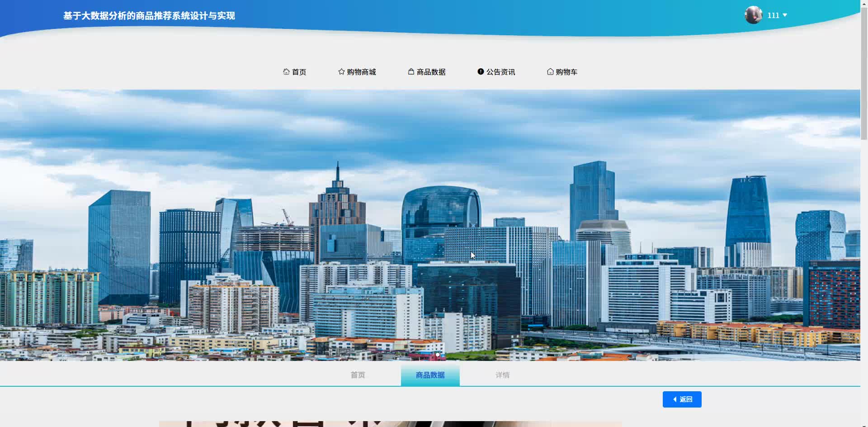This screenshot has width=868, height=427.
Task: Click the user avatar picture
Action: [754, 15]
